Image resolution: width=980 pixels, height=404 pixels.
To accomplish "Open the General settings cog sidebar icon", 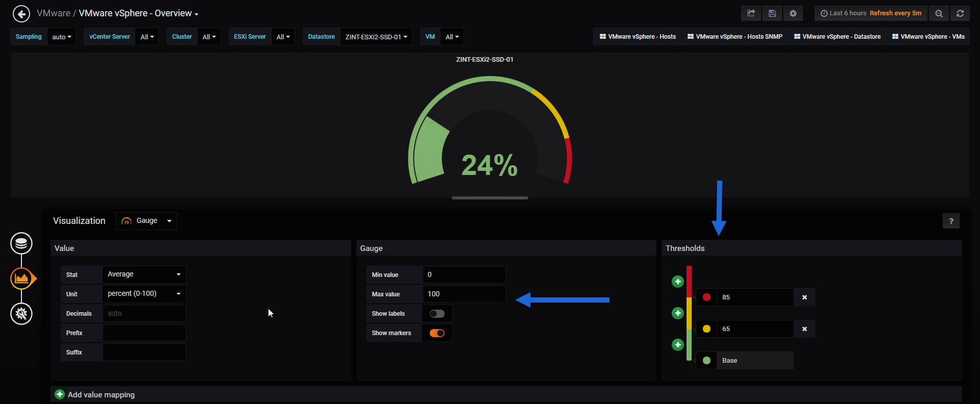I will pos(21,314).
